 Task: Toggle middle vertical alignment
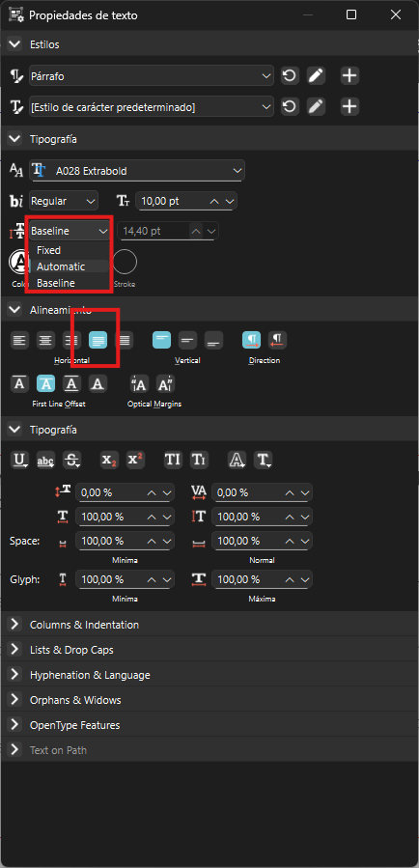[x=187, y=340]
